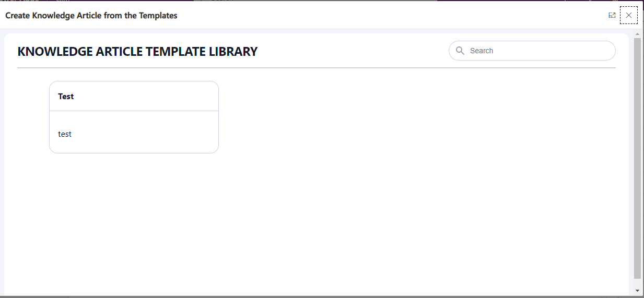Close the Create Knowledge Article dialog
644x298 pixels.
click(x=628, y=15)
